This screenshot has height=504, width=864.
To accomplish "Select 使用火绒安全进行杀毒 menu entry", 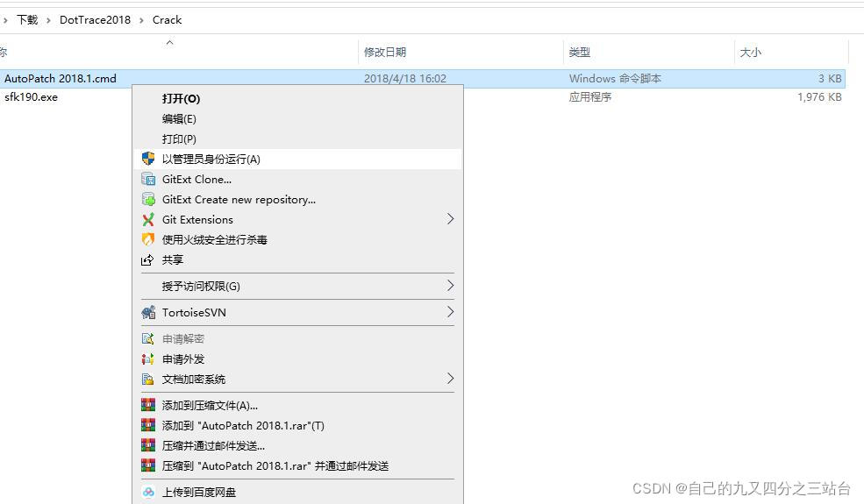I will click(298, 239).
